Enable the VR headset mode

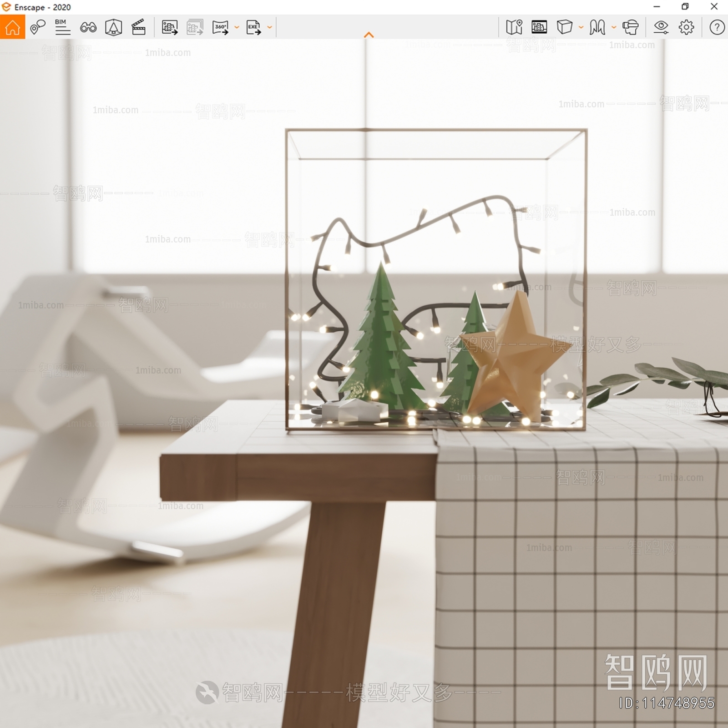coord(631,27)
